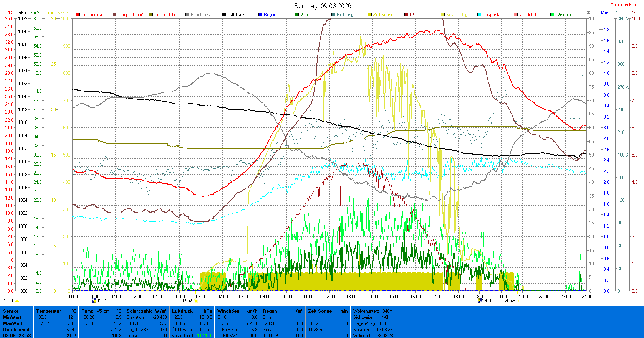Click the sunrise icon at 05:45
The width and height of the screenshot is (644, 338).
[x=196, y=301]
